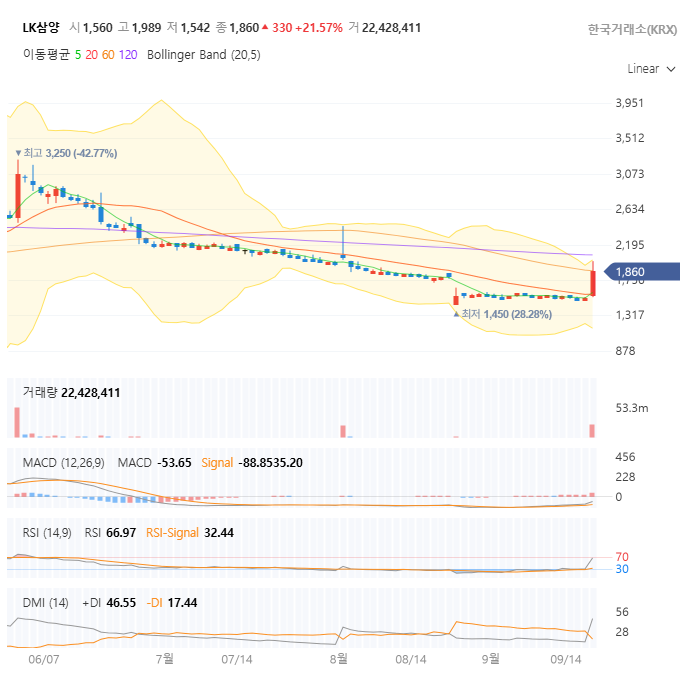680x697 pixels.
Task: Click the 최고 3,250 high marker
Action: [x=67, y=153]
